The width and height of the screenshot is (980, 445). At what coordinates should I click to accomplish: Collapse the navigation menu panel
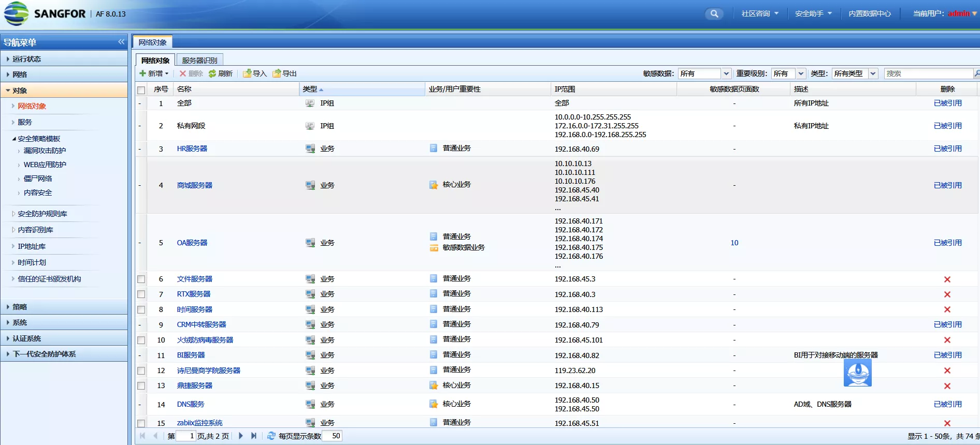point(121,42)
